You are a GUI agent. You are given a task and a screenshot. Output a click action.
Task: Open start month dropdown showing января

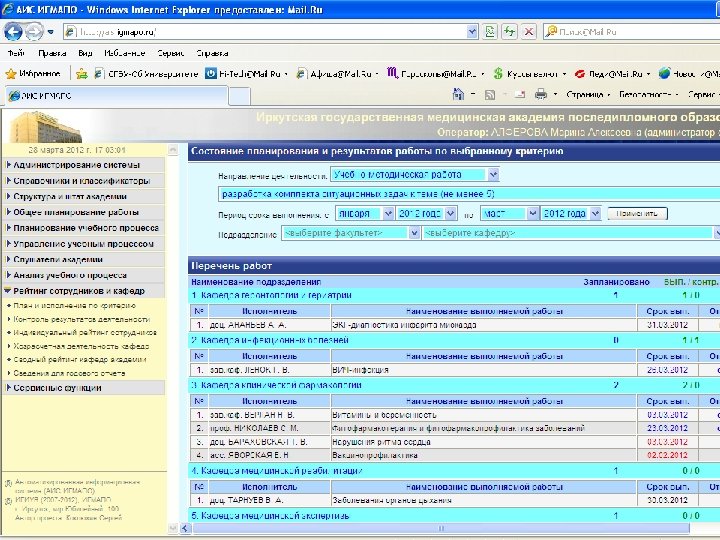365,214
